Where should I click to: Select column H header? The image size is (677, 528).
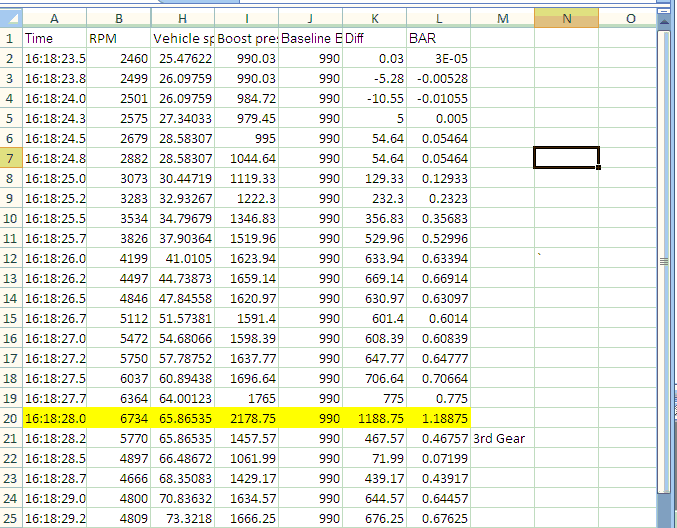coord(182,17)
